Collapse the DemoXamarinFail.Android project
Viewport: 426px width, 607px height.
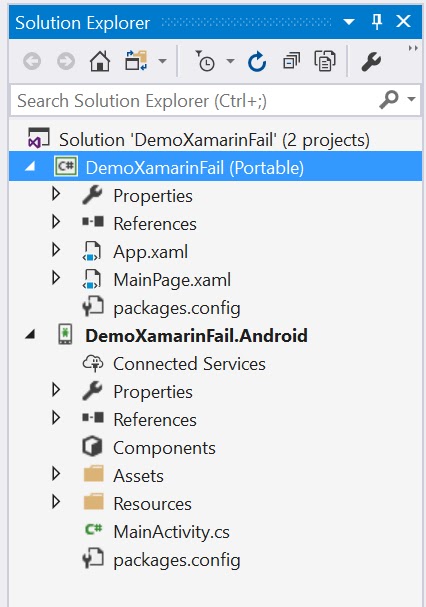30,334
